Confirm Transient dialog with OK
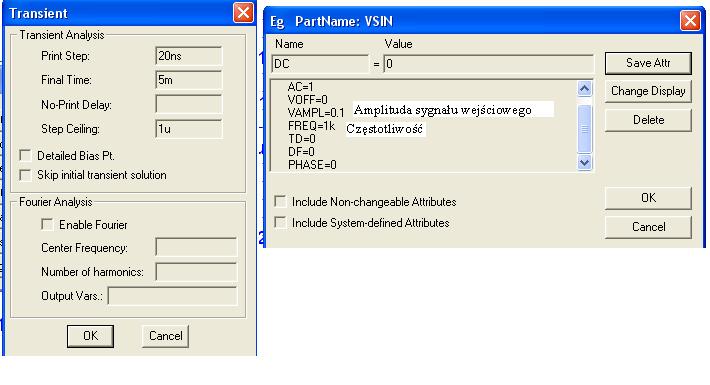This screenshot has width=710, height=385. [x=90, y=336]
